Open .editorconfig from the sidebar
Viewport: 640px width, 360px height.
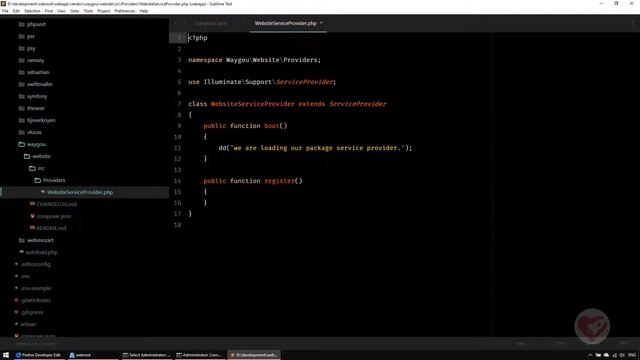36,264
